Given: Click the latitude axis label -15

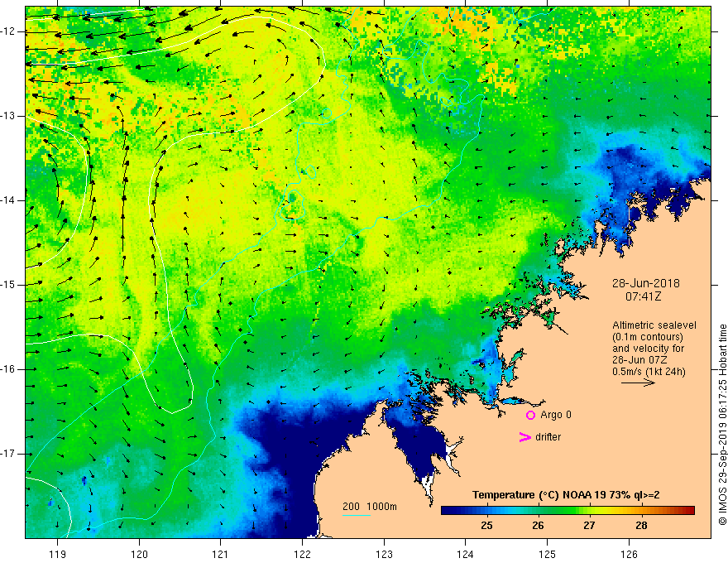Looking at the screenshot, I should [9, 285].
